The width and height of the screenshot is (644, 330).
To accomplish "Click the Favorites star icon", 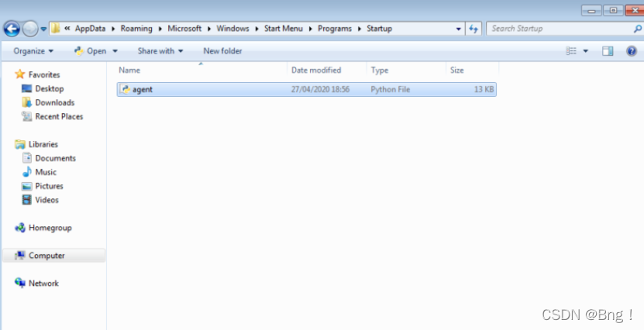I will pyautogui.click(x=19, y=74).
